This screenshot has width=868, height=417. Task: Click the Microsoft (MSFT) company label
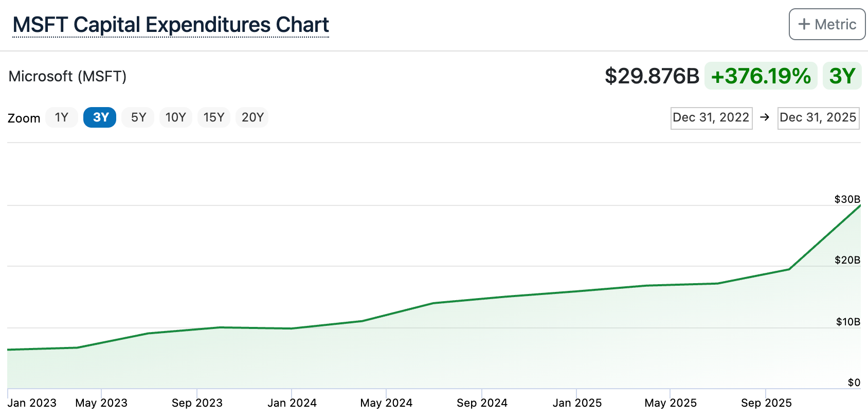click(x=67, y=76)
